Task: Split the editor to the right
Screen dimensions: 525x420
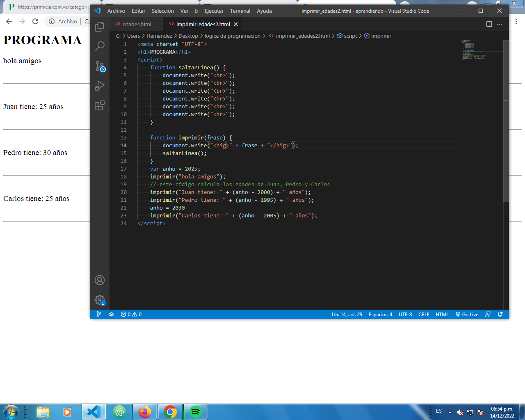Action: pyautogui.click(x=489, y=24)
